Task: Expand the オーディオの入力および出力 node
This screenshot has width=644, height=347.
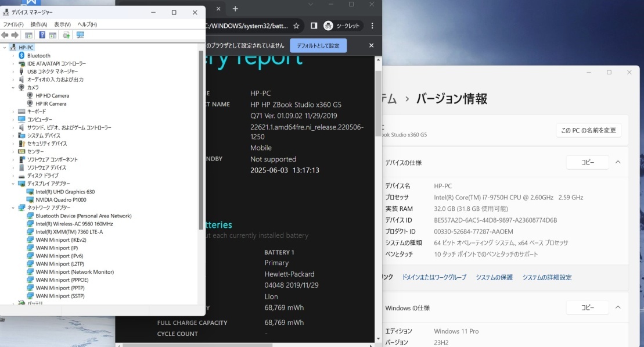Action: [x=13, y=80]
